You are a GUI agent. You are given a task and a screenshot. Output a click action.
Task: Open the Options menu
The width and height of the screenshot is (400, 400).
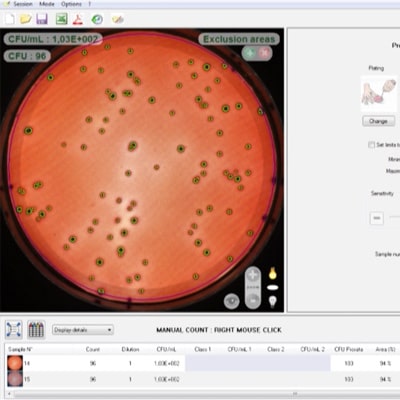point(71,4)
